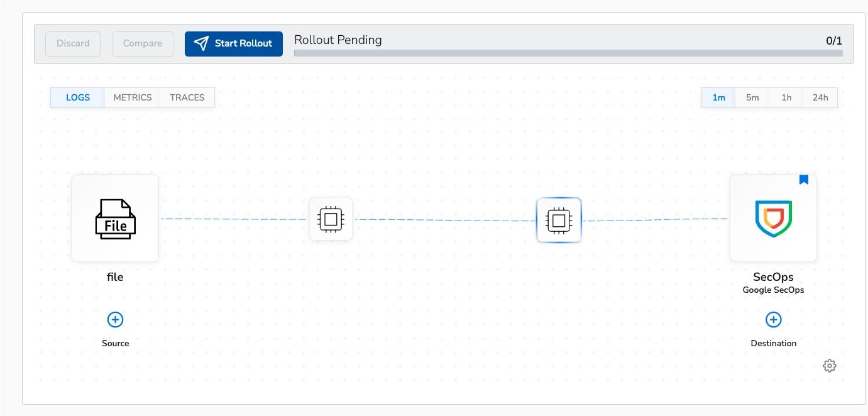
Task: Select the 1m time range option
Action: 718,97
